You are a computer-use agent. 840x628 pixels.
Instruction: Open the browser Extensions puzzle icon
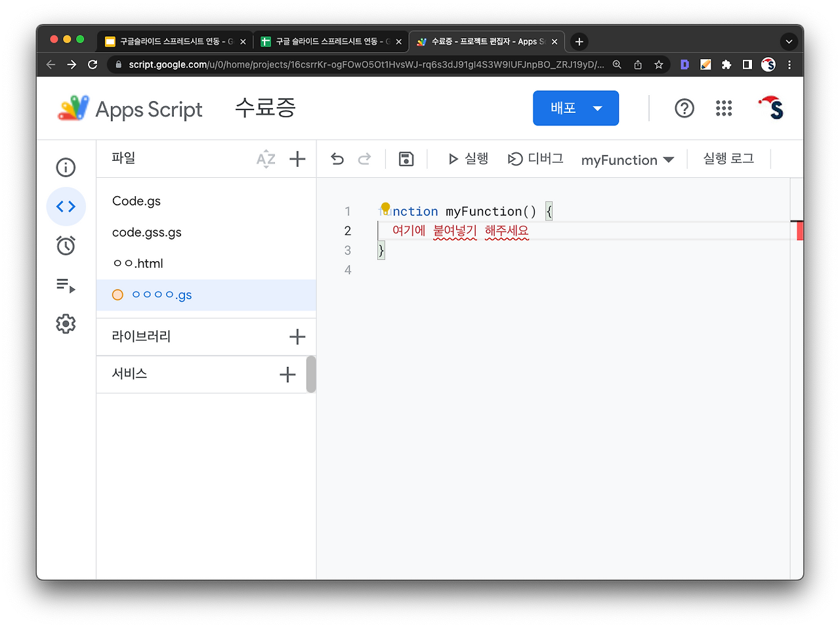click(x=726, y=64)
